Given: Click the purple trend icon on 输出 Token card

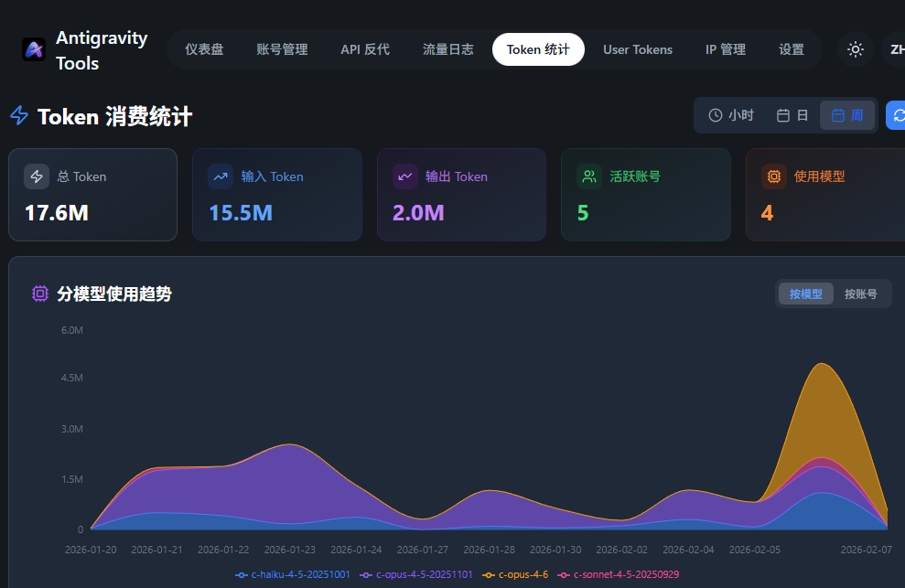Looking at the screenshot, I should tap(405, 176).
